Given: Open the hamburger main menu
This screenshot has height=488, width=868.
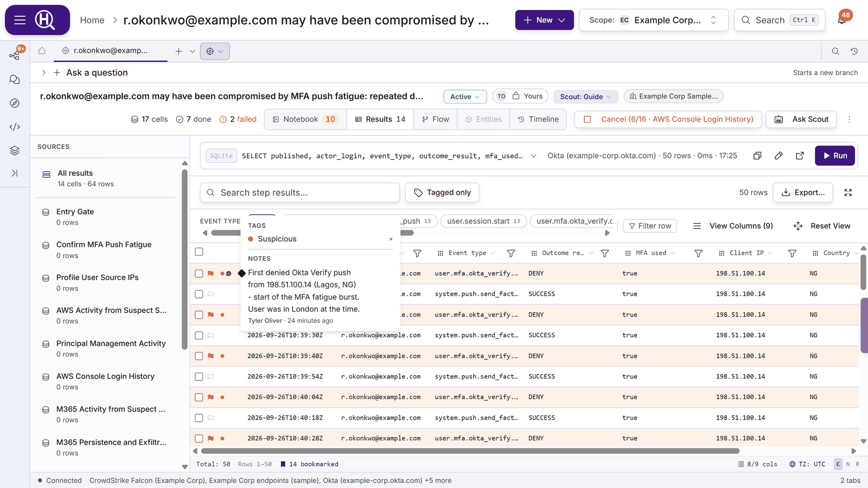Looking at the screenshot, I should click(20, 20).
